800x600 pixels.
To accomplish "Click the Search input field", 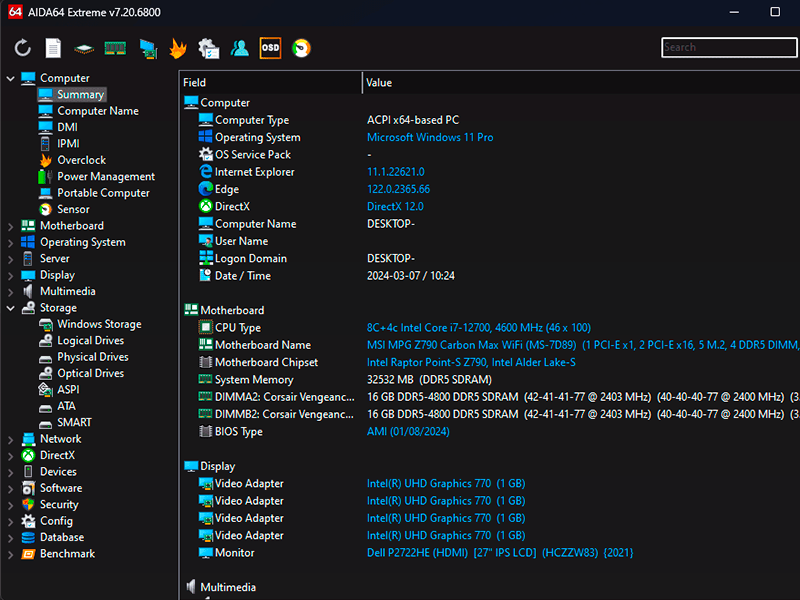I will point(729,47).
